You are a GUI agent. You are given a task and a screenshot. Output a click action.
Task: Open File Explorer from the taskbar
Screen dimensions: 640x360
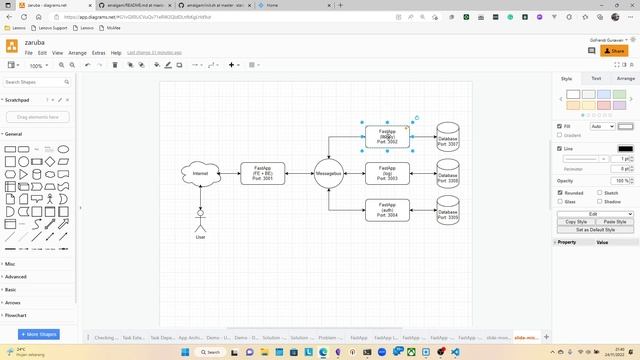[264, 352]
